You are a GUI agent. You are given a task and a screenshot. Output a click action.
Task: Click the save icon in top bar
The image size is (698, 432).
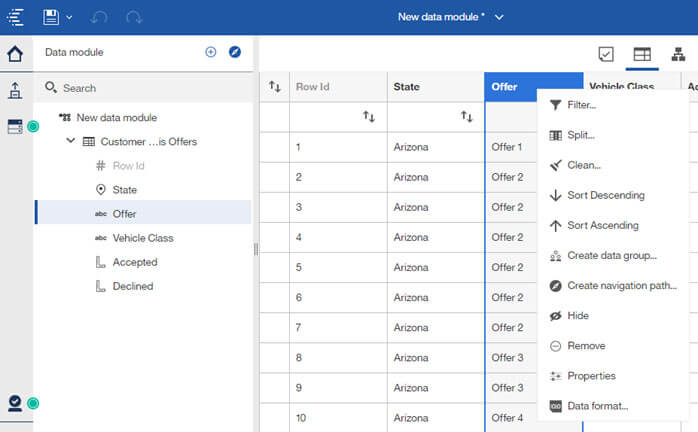click(x=51, y=17)
